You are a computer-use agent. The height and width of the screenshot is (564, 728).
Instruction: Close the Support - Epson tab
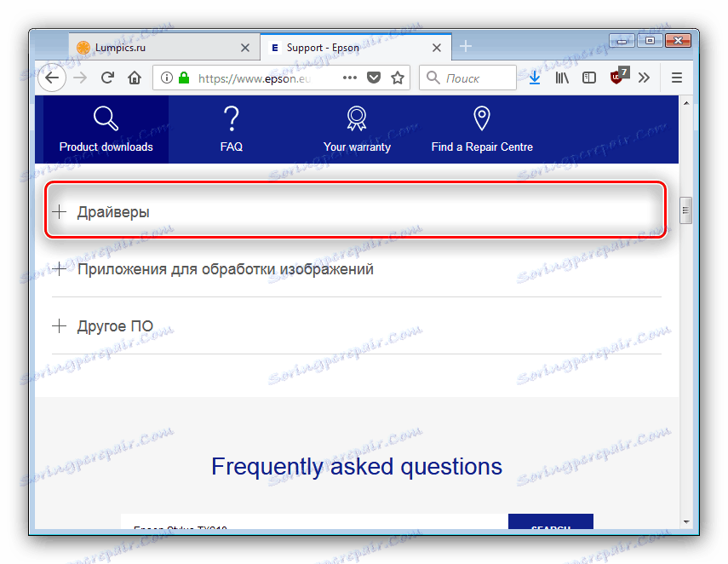(437, 48)
